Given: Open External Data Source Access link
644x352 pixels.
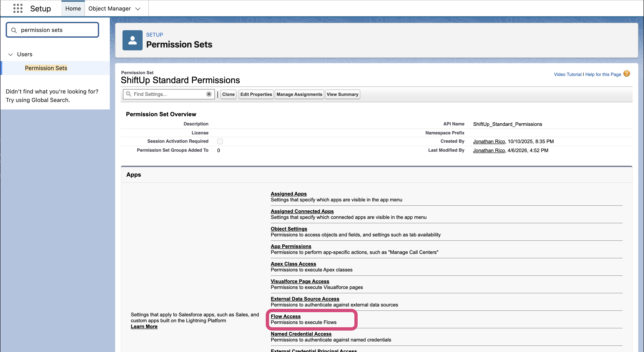Looking at the screenshot, I should pos(305,299).
